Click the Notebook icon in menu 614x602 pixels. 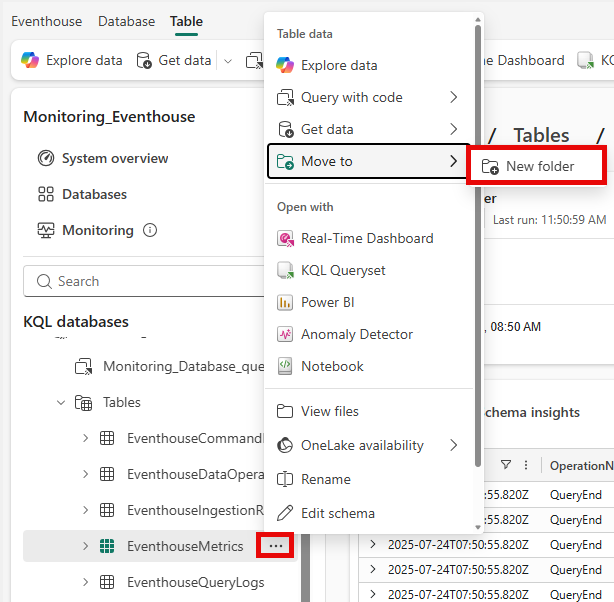coord(285,366)
